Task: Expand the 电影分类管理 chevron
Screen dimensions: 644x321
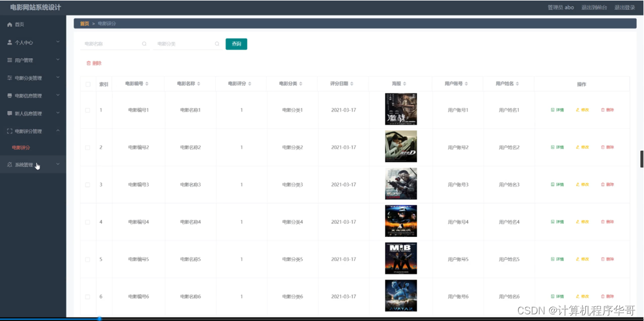Action: (58, 77)
